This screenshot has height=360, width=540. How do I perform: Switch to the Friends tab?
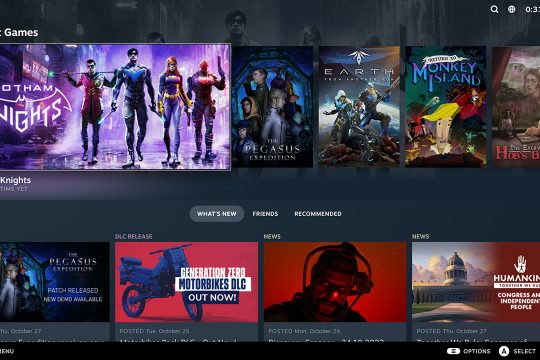tap(265, 214)
